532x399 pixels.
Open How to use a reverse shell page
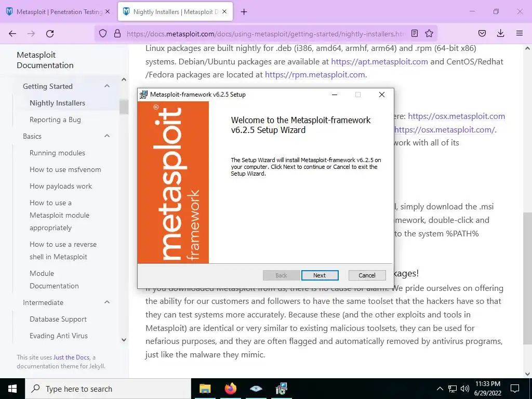coord(63,251)
